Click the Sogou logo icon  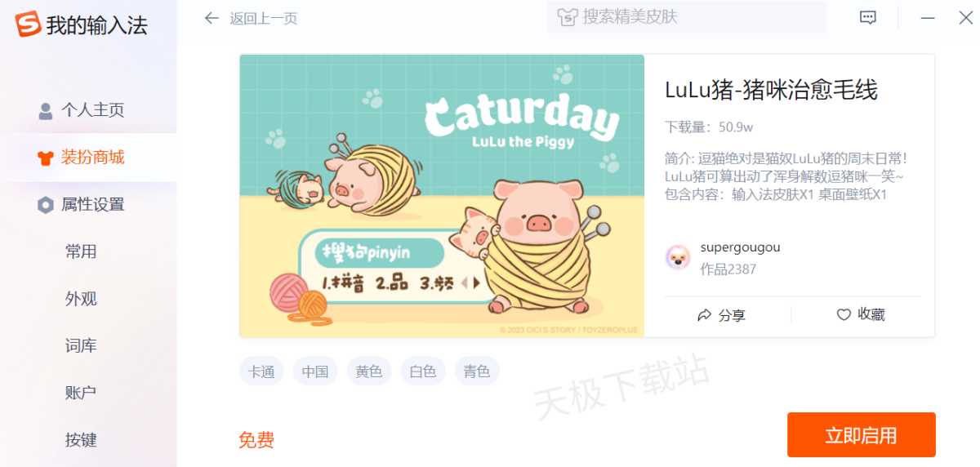pos(28,24)
